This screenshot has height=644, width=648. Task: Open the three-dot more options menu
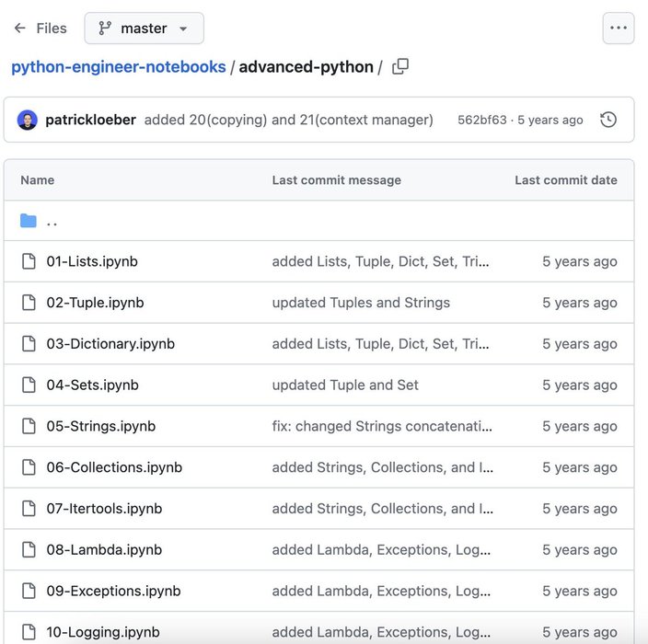click(x=618, y=29)
